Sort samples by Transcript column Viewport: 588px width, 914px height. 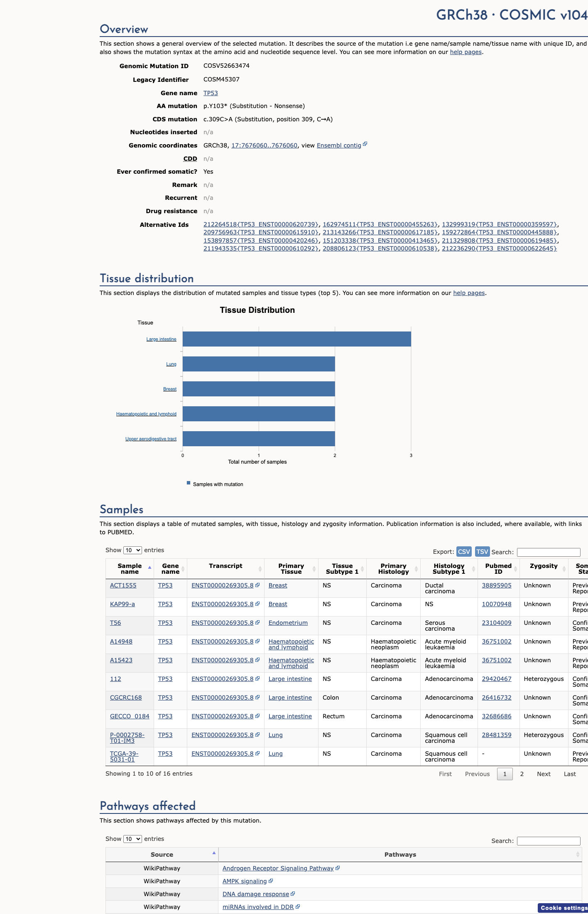click(225, 569)
